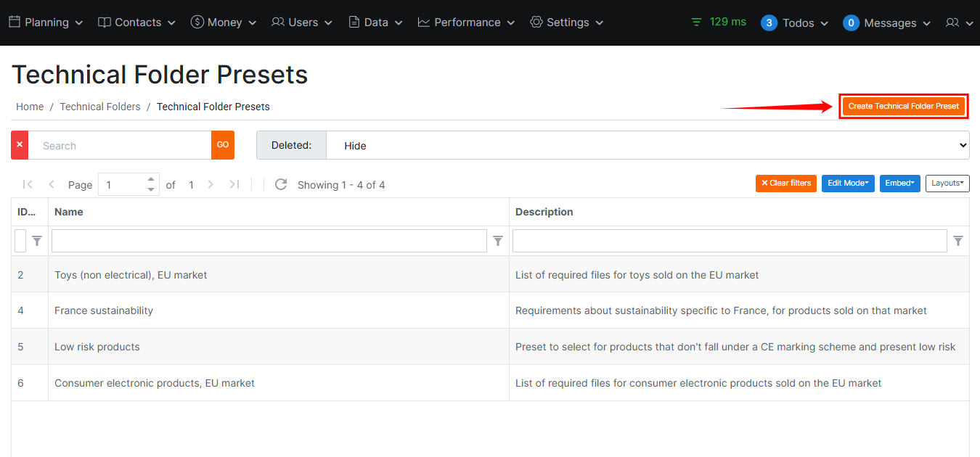This screenshot has width=980, height=457.
Task: Expand the Edit Mode dropdown
Action: (848, 184)
